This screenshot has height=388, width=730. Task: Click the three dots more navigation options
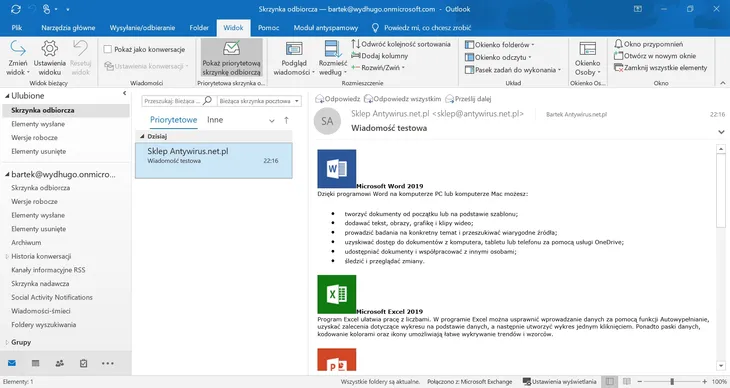pos(108,363)
